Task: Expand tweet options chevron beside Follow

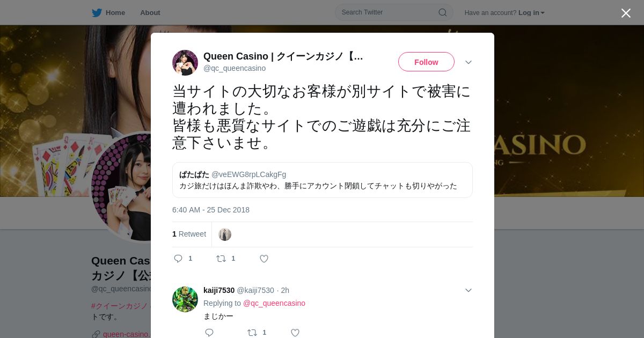Action: click(x=469, y=62)
